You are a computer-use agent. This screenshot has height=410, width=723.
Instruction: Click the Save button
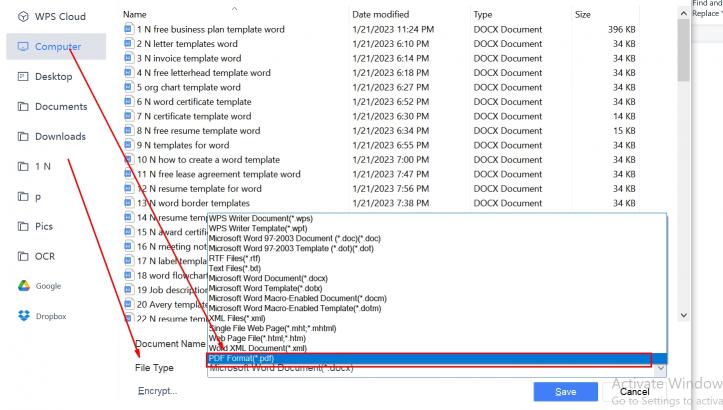[566, 392]
